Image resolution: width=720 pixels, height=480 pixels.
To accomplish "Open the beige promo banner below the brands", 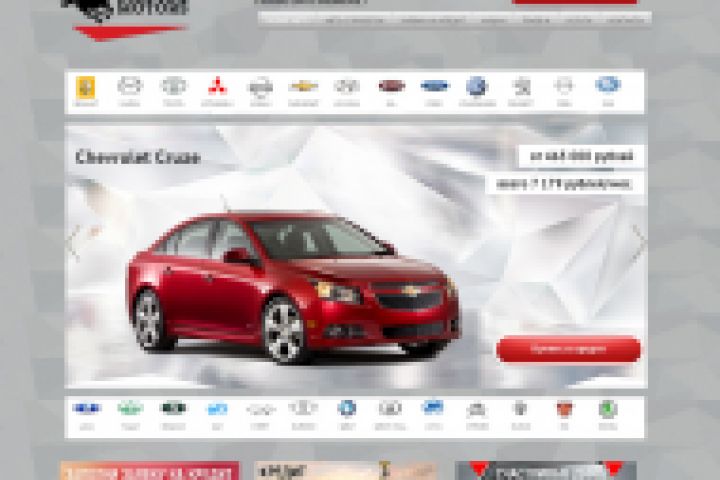I will pos(345,471).
